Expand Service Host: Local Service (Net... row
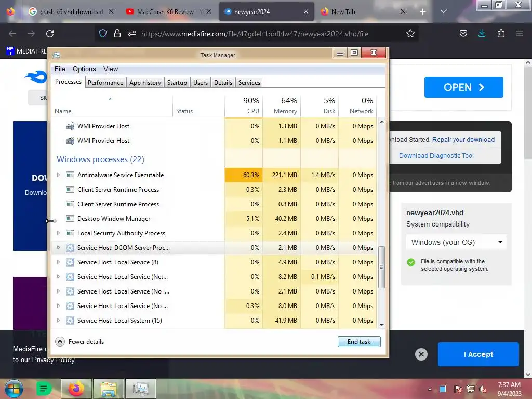This screenshot has height=399, width=532. click(58, 277)
